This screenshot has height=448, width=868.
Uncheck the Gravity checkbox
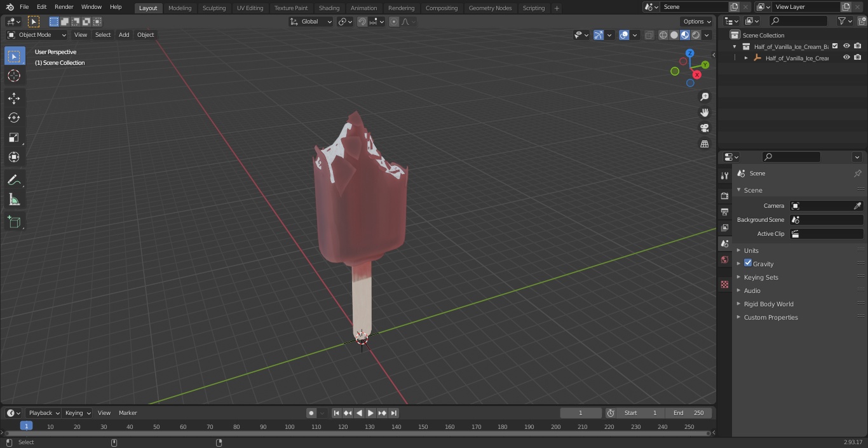click(748, 263)
